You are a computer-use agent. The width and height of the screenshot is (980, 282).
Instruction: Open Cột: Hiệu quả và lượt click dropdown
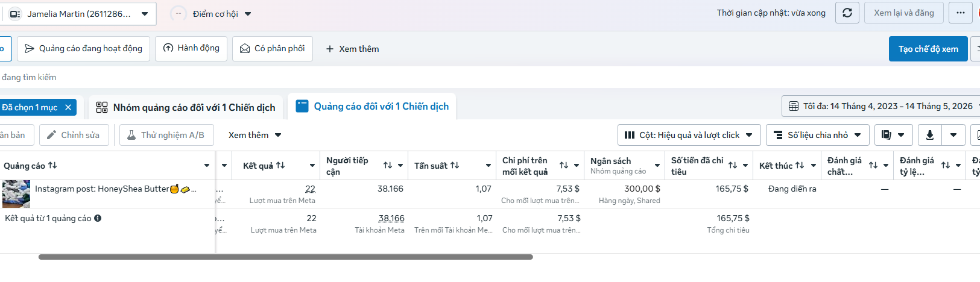pos(689,135)
